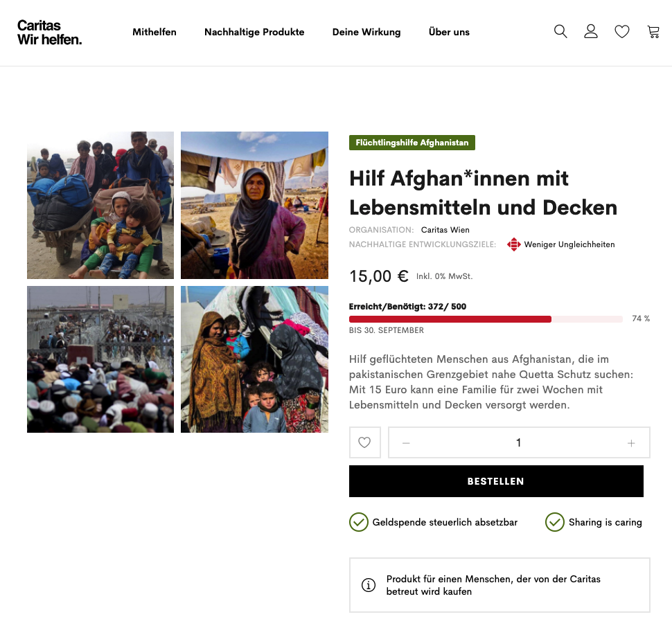
Task: Open the search magnifier icon
Action: [560, 31]
